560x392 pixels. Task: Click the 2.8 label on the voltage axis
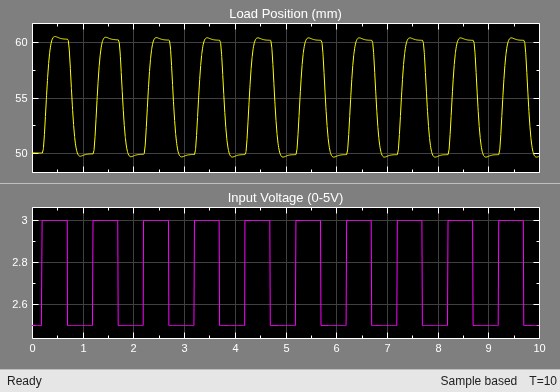(20, 262)
